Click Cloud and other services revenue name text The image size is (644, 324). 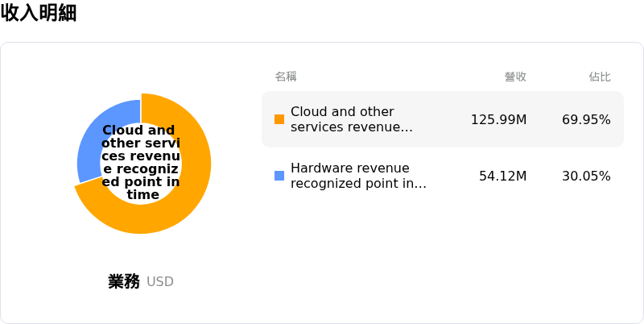click(x=352, y=119)
